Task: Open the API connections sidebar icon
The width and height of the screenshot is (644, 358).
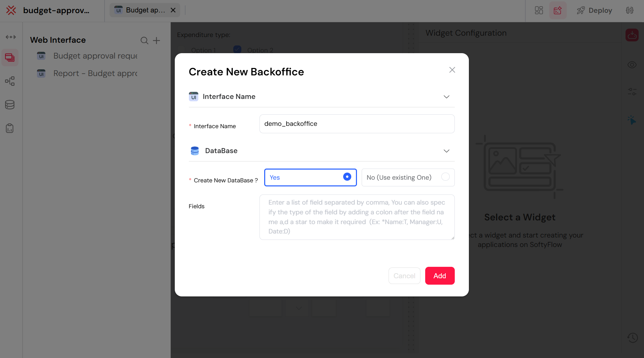Action: [11, 37]
